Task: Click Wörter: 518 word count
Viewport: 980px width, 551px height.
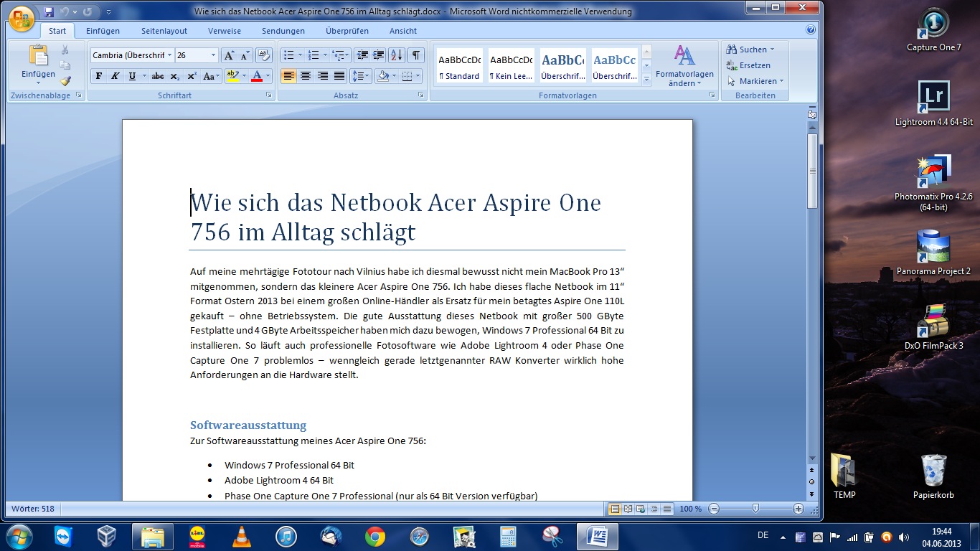Action: [x=33, y=509]
